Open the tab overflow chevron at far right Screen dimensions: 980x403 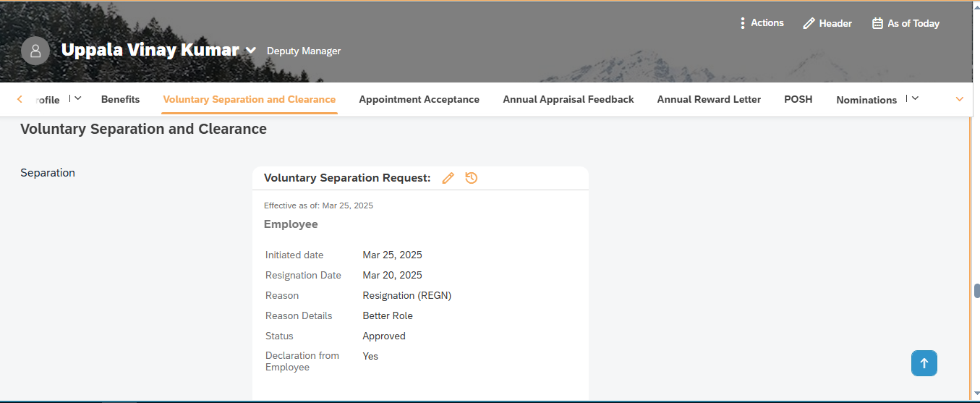pyautogui.click(x=960, y=99)
